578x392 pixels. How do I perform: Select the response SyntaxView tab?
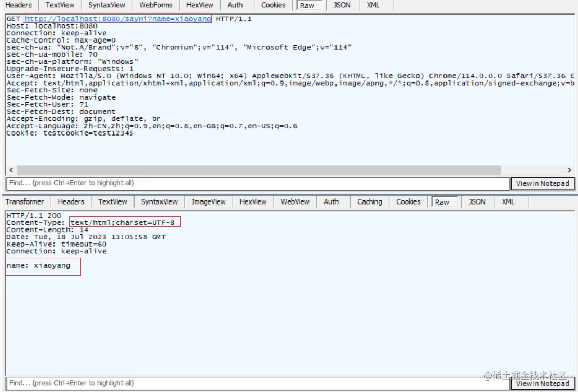(159, 202)
